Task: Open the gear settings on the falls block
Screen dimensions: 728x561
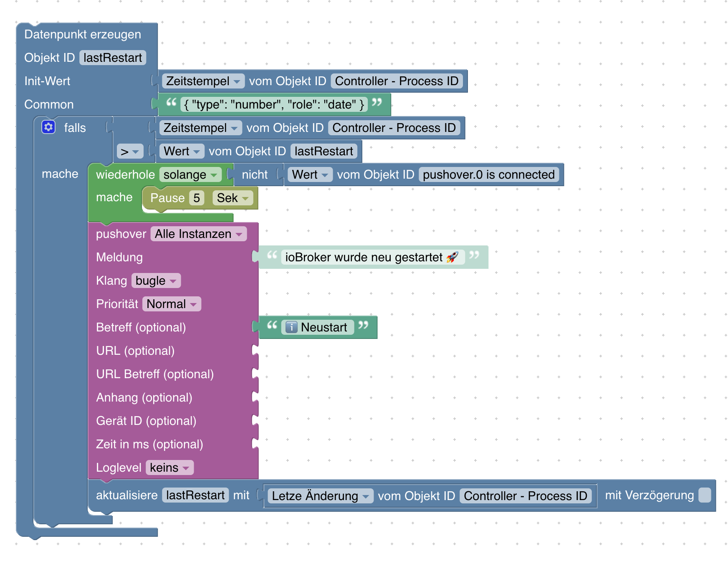Action: click(48, 127)
